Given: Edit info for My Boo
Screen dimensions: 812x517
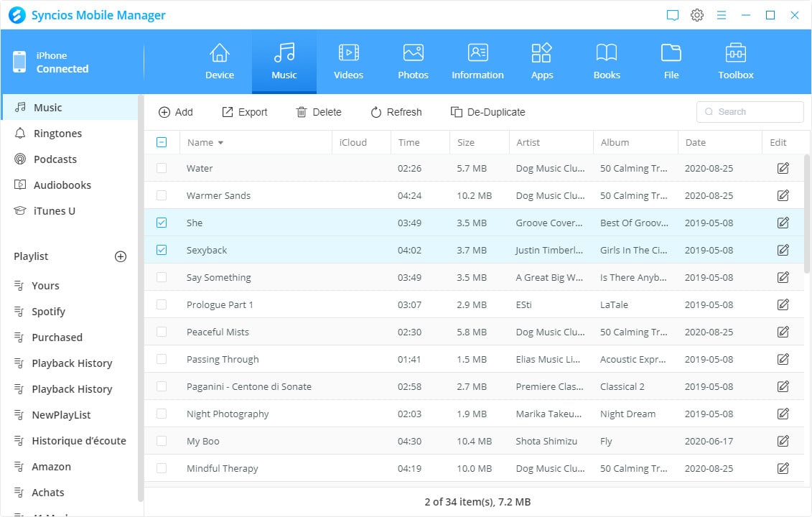Looking at the screenshot, I should click(783, 441).
